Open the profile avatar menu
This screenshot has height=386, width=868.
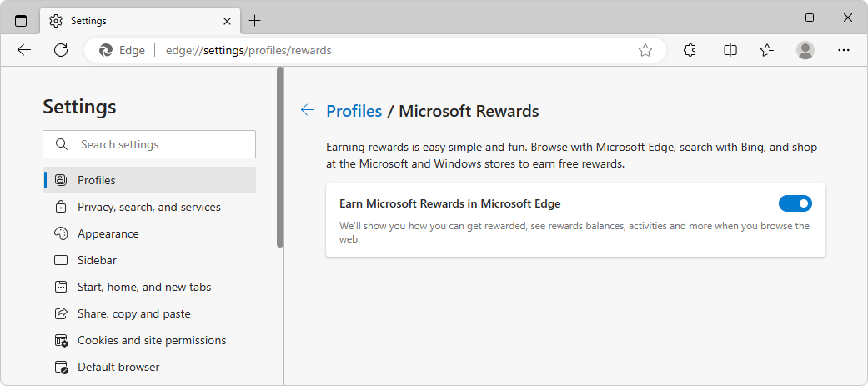805,50
